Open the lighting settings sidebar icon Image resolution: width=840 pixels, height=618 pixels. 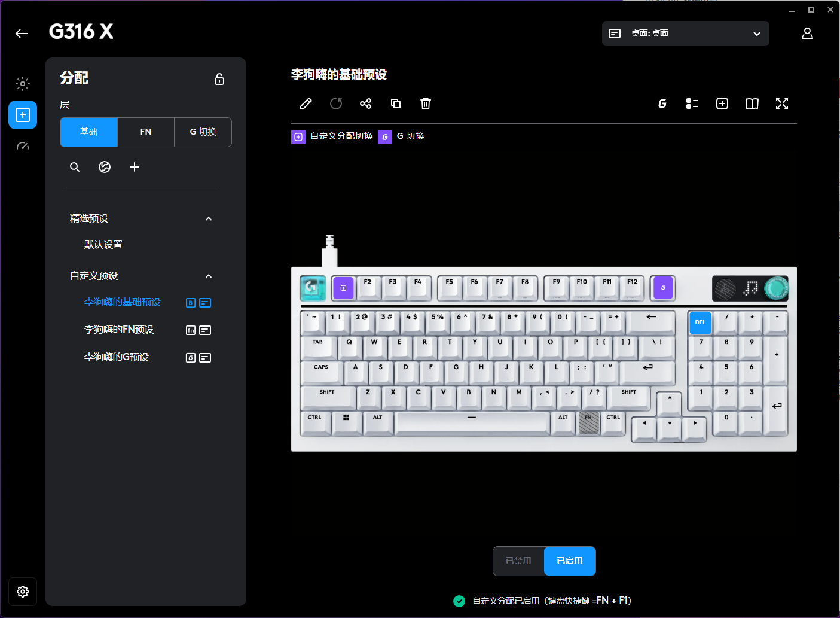[x=23, y=84]
